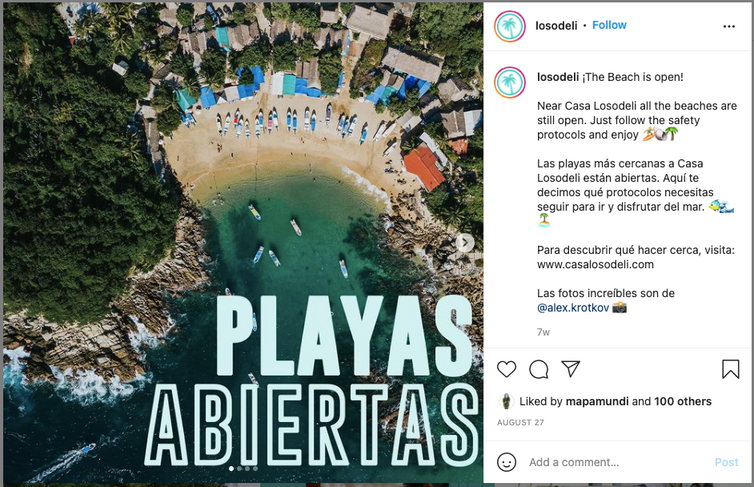The height and width of the screenshot is (487, 754).
Task: Submit comment with the Post button
Action: tap(726, 462)
